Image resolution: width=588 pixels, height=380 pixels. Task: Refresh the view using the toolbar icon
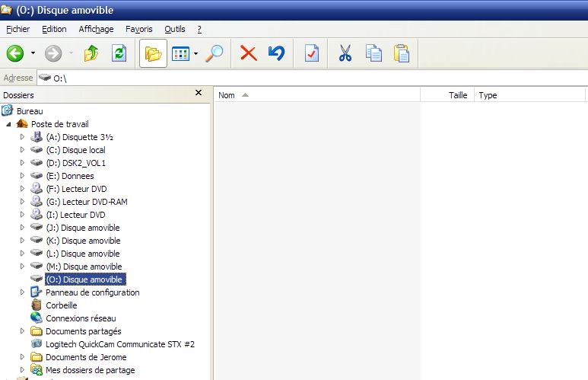[x=119, y=53]
